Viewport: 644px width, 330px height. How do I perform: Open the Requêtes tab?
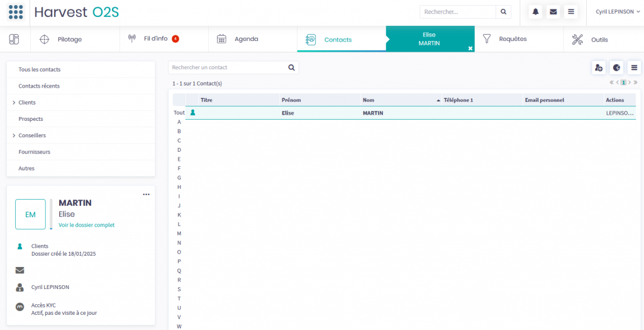coord(513,39)
